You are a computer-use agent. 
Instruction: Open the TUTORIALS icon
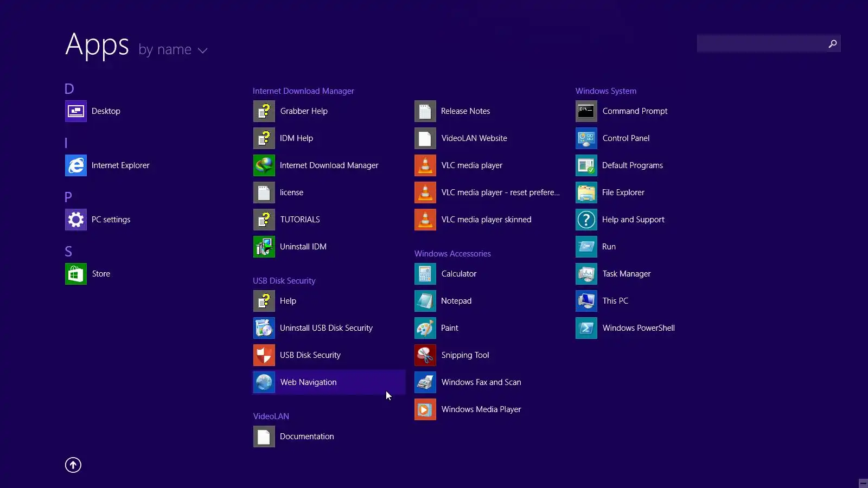click(264, 220)
